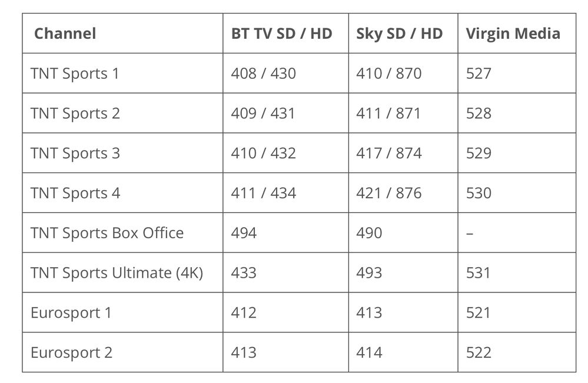588x383 pixels.
Task: Click Virgin Media number 527
Action: pyautogui.click(x=478, y=74)
